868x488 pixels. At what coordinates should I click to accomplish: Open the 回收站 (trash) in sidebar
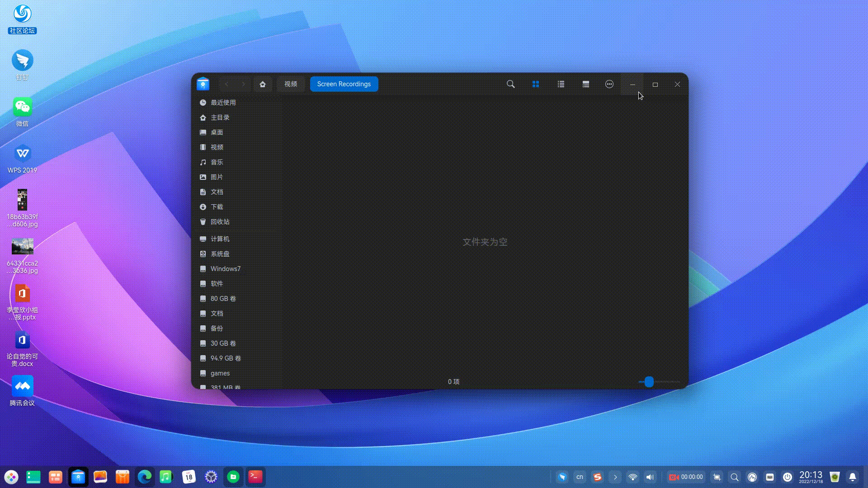point(221,221)
